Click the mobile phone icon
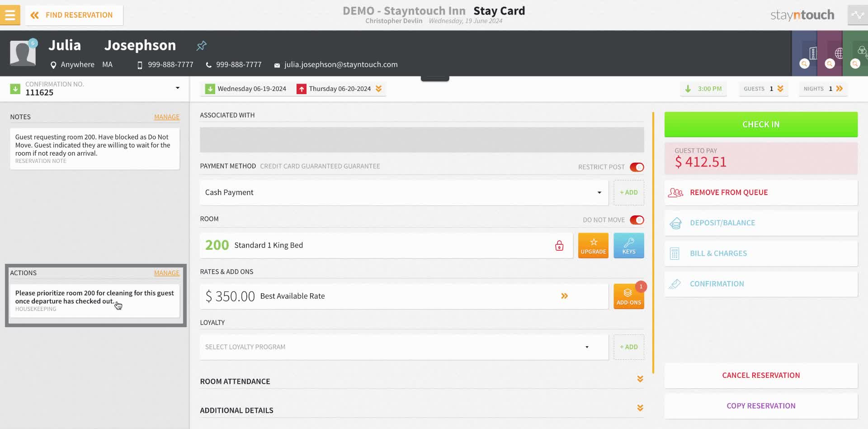 pyautogui.click(x=140, y=65)
